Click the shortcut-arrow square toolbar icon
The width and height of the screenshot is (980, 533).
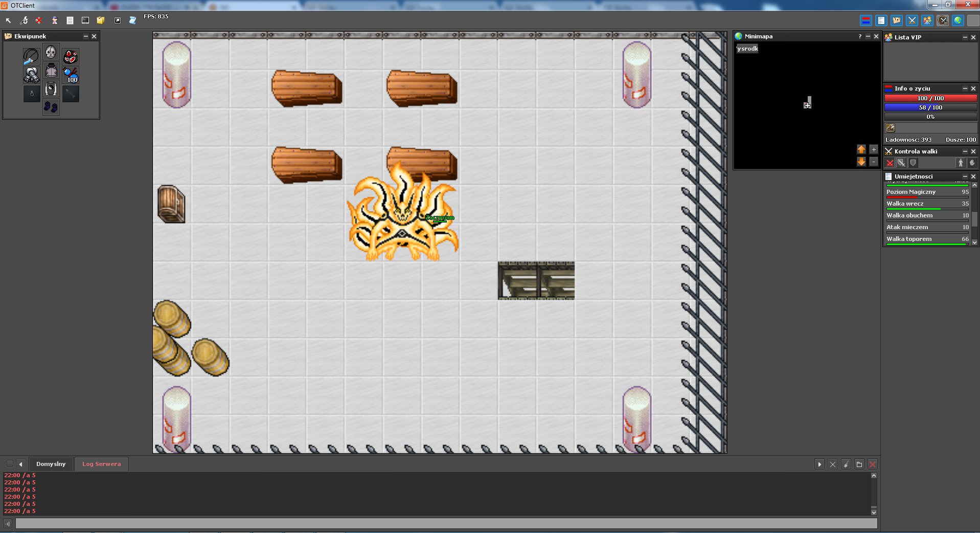[118, 20]
